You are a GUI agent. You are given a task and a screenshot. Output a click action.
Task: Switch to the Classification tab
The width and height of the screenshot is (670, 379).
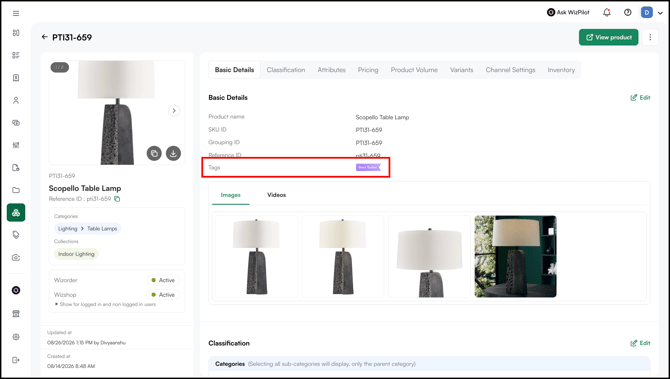tap(286, 70)
